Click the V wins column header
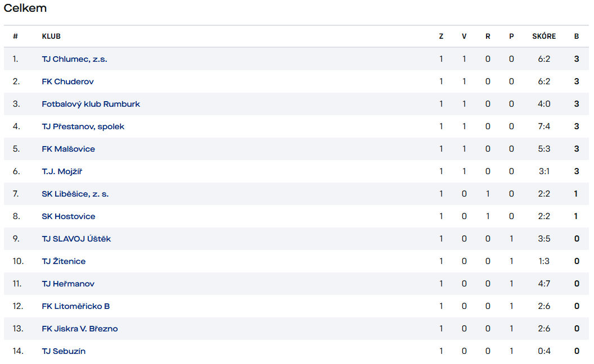Viewport: 594px width, 364px height. tap(464, 37)
